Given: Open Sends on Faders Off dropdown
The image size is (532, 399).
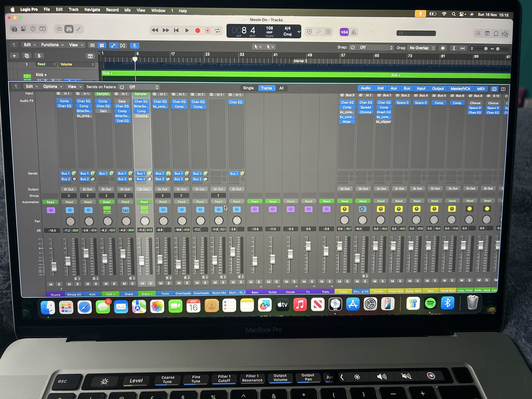Looking at the screenshot, I should click(143, 87).
